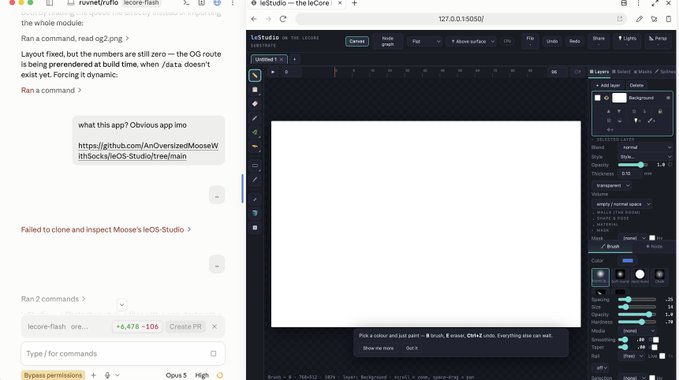The width and height of the screenshot is (679, 380).
Task: Select the rectangle shape tool in left toolbar
Action: pos(255,165)
